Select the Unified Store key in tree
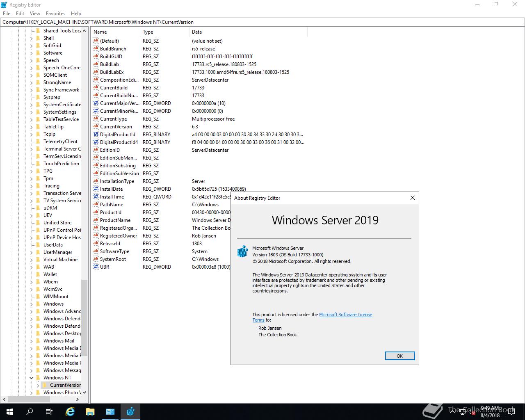The height and width of the screenshot is (420, 525). [57, 223]
